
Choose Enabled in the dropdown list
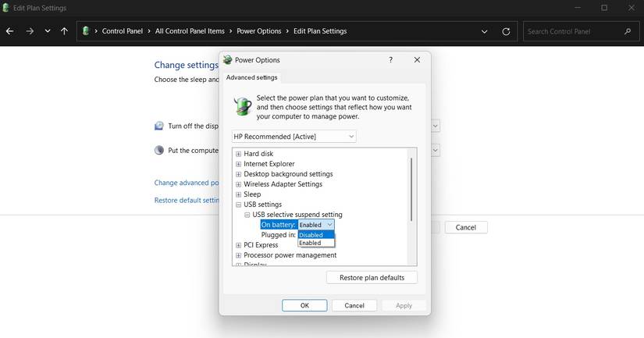(x=316, y=243)
